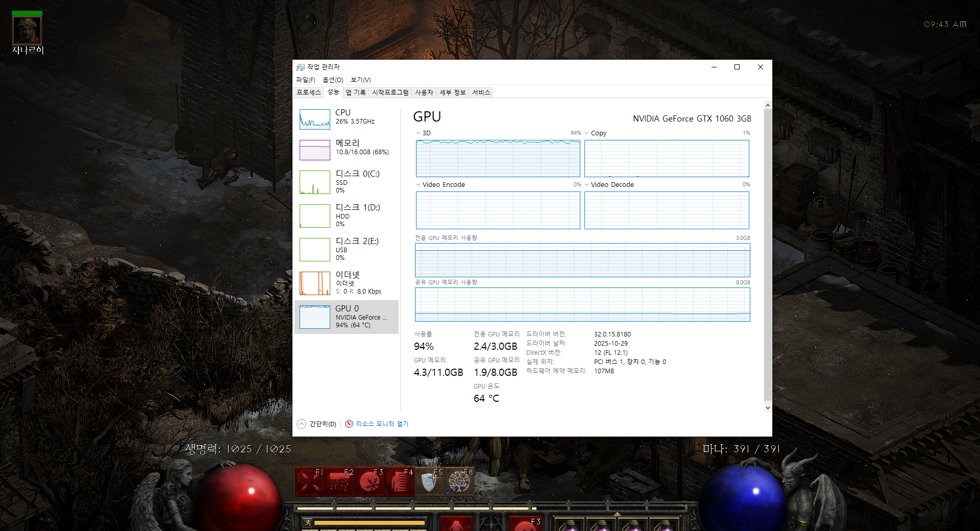
Task: Click the 공유 GPU 메모리 사용량 graph
Action: (582, 304)
